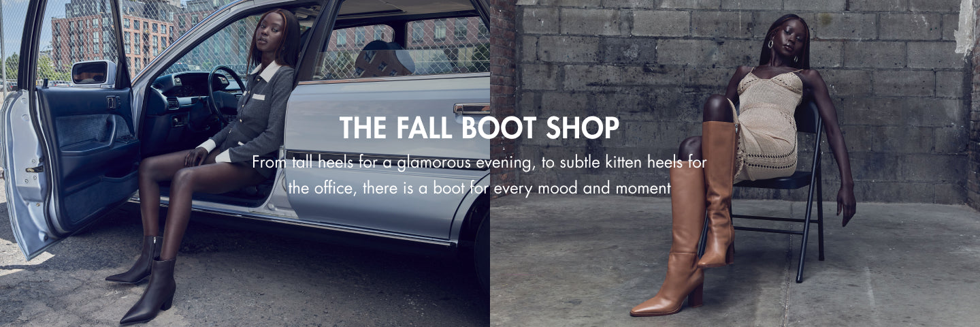Viewport: 980px width, 327px height.
Task: Select the rear black ankle boot by car
Action: (x=135, y=260)
